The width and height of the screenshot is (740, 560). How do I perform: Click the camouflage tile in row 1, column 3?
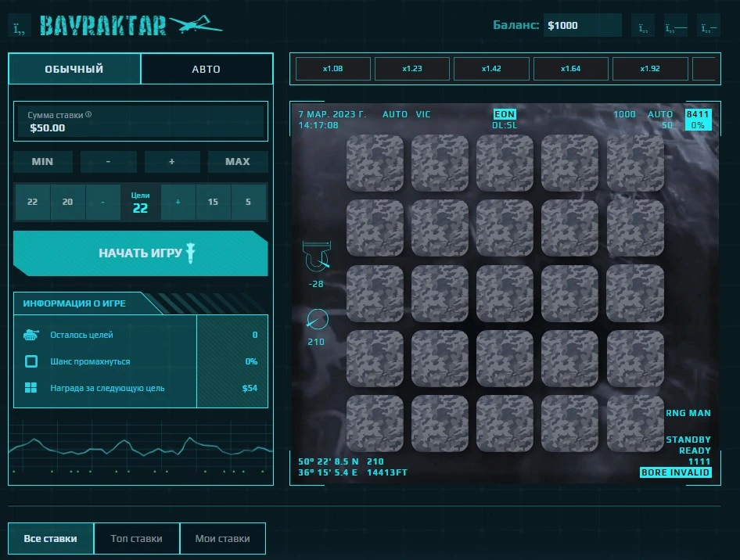coord(505,163)
